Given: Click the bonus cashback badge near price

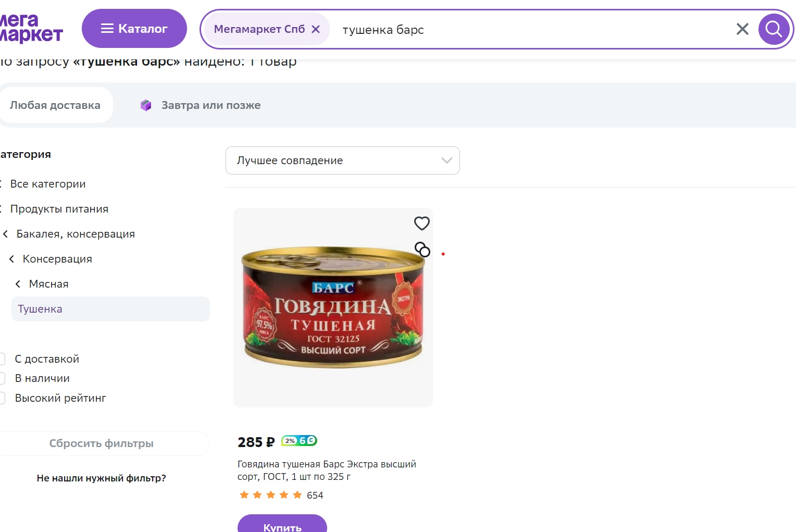Looking at the screenshot, I should [x=299, y=441].
